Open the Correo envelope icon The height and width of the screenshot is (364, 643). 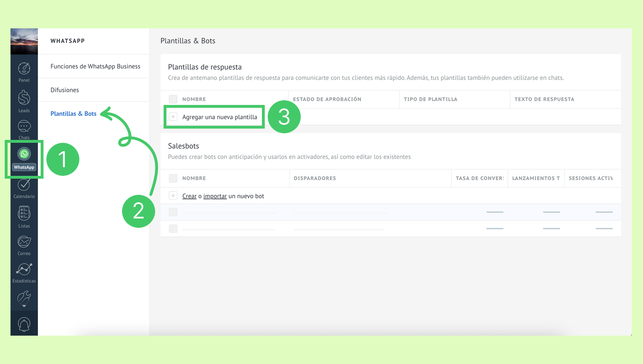click(x=24, y=242)
